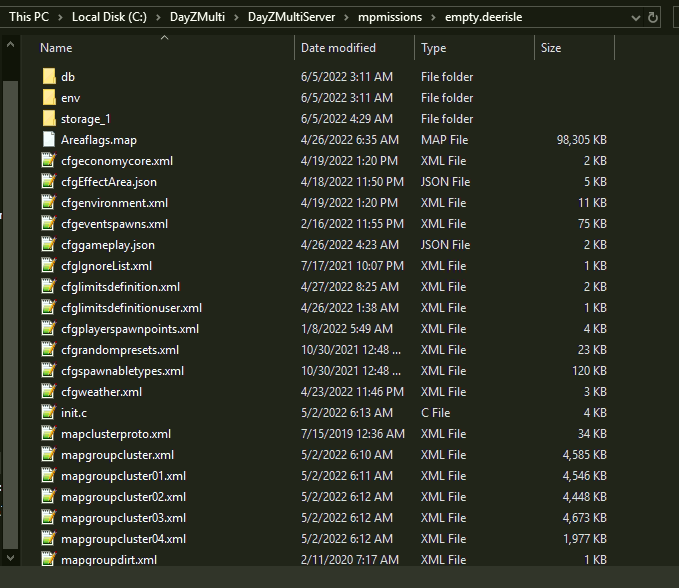Click the mapclusterproto.xml file icon
This screenshot has height=588, width=679.
(x=49, y=433)
